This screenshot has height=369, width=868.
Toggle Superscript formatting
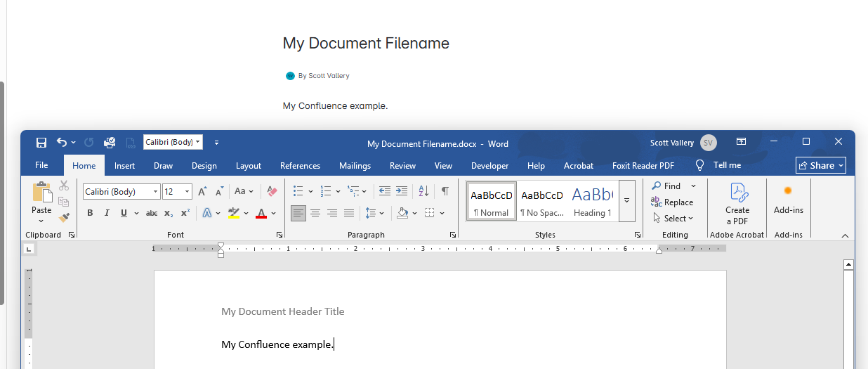(x=185, y=213)
